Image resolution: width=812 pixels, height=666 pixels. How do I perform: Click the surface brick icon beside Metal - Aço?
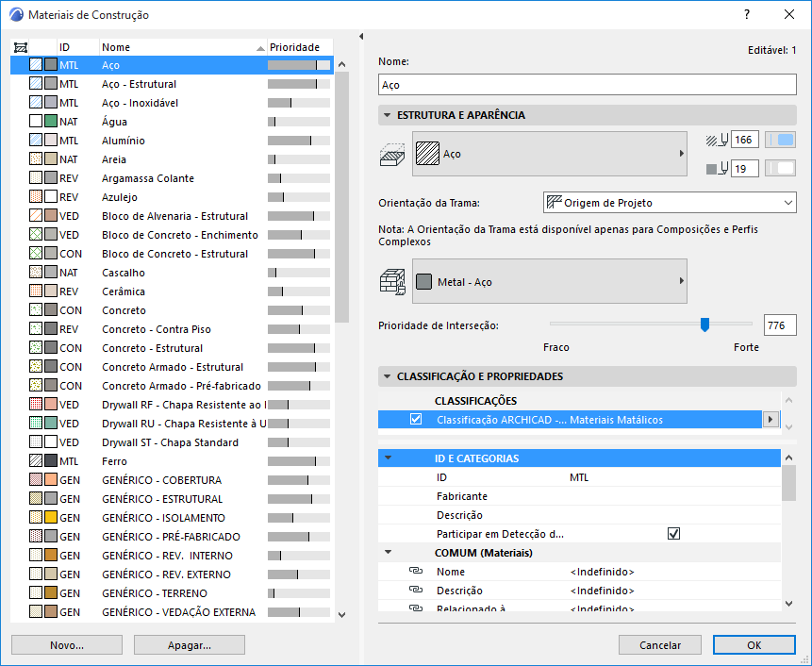392,282
